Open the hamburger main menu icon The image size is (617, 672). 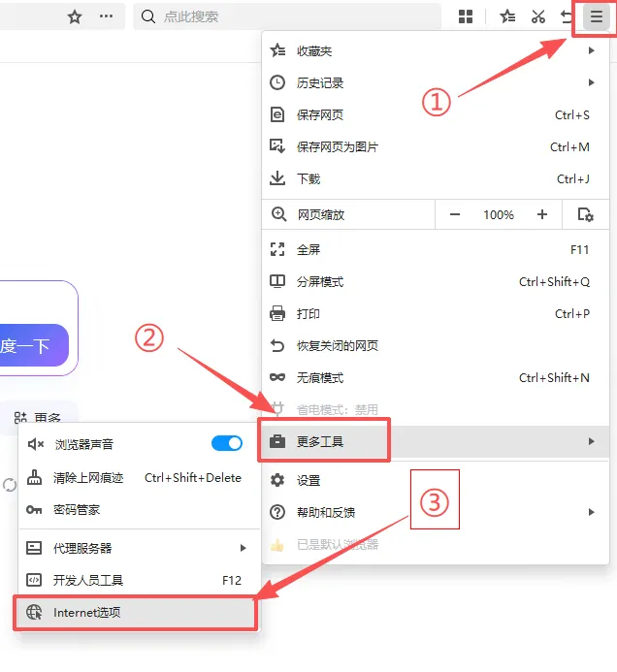pyautogui.click(x=596, y=16)
